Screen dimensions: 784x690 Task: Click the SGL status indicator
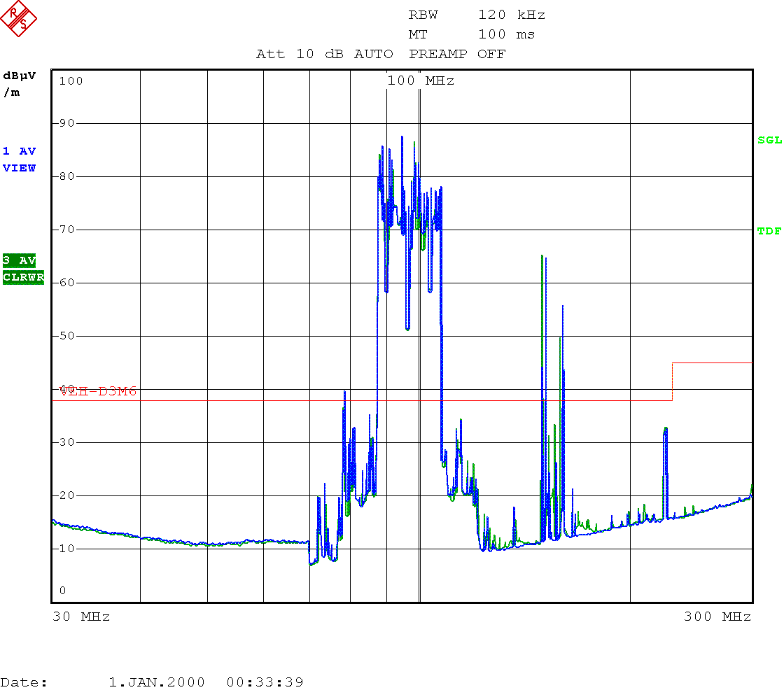(x=769, y=140)
